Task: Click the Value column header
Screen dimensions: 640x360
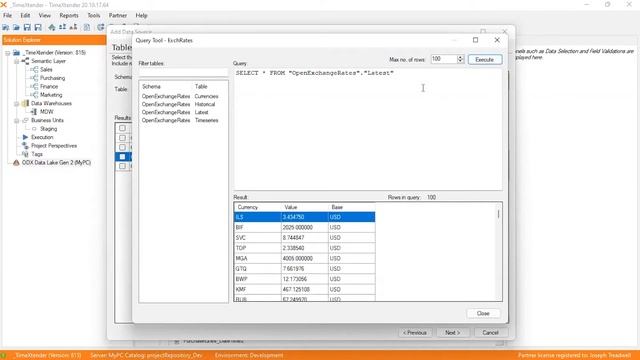Action: click(x=304, y=207)
